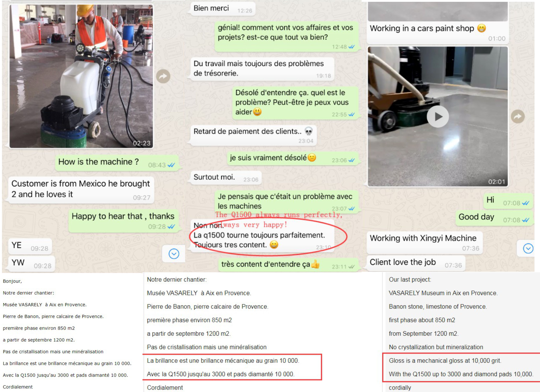Click smiley emoji after word aider

[257, 112]
